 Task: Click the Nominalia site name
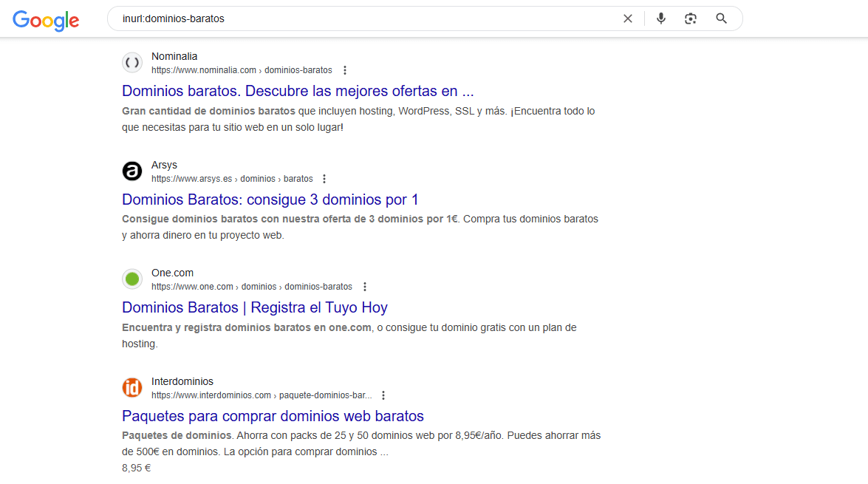174,56
